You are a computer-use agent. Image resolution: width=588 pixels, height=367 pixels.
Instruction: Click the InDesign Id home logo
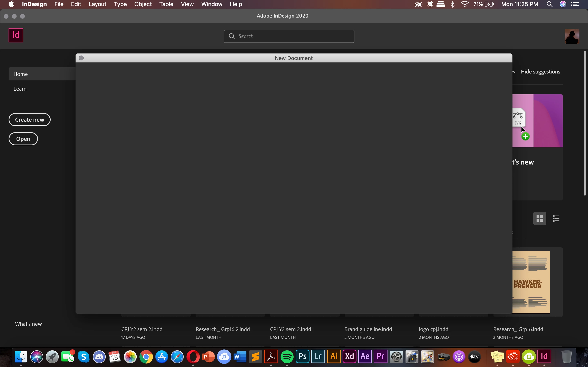coord(16,35)
